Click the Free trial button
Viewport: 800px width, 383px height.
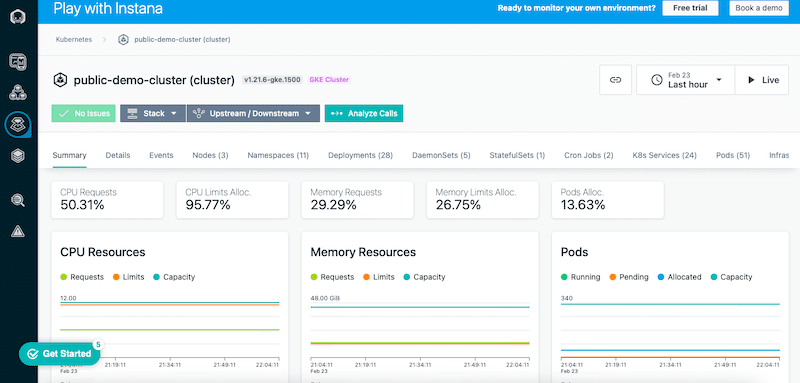(690, 8)
